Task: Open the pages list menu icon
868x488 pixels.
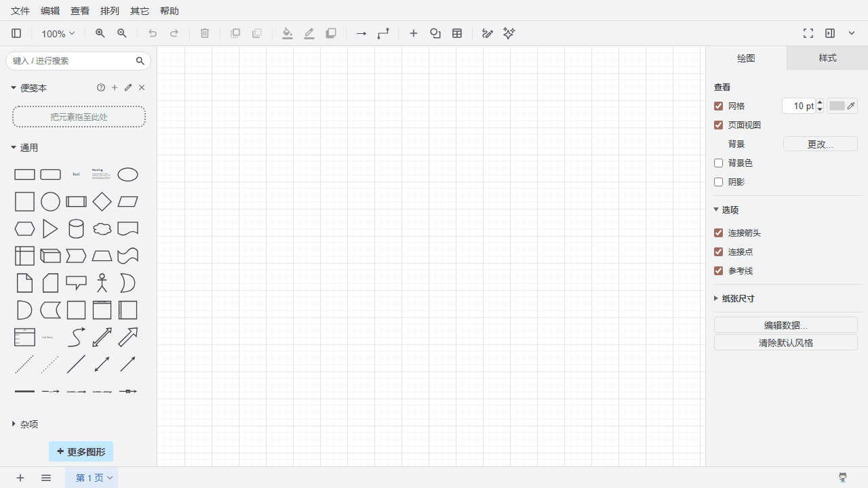Action: (x=46, y=478)
